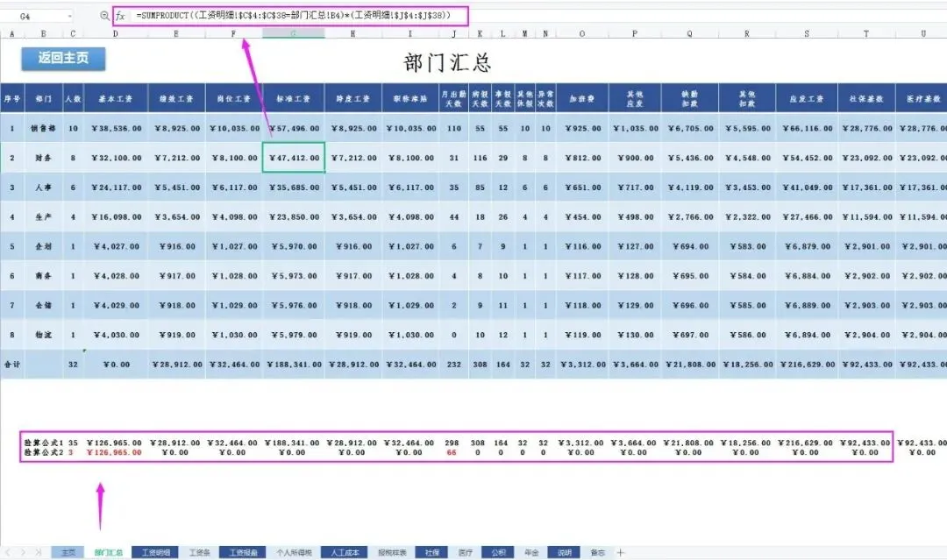Add a new sheet with the plus icon
The width and height of the screenshot is (947, 560).
click(x=620, y=552)
